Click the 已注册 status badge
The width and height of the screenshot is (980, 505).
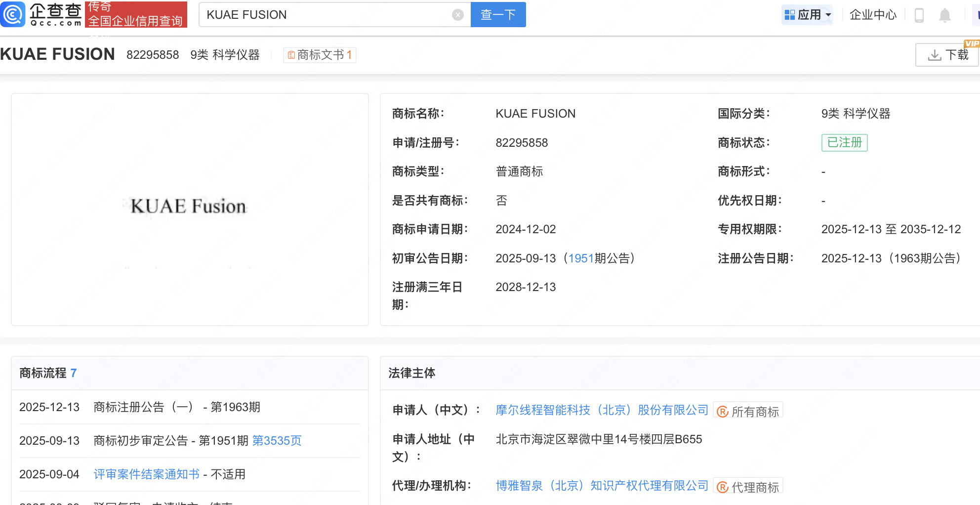click(844, 143)
